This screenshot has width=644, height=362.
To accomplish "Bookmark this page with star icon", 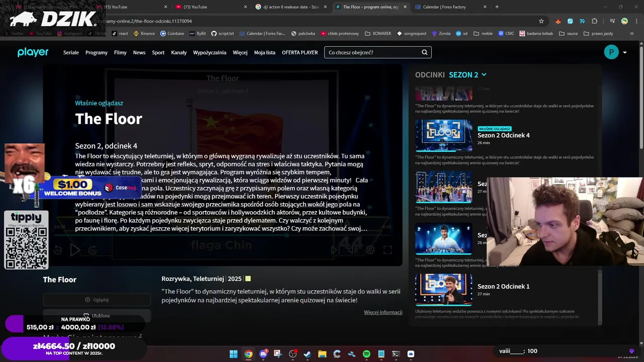I will click(x=541, y=21).
